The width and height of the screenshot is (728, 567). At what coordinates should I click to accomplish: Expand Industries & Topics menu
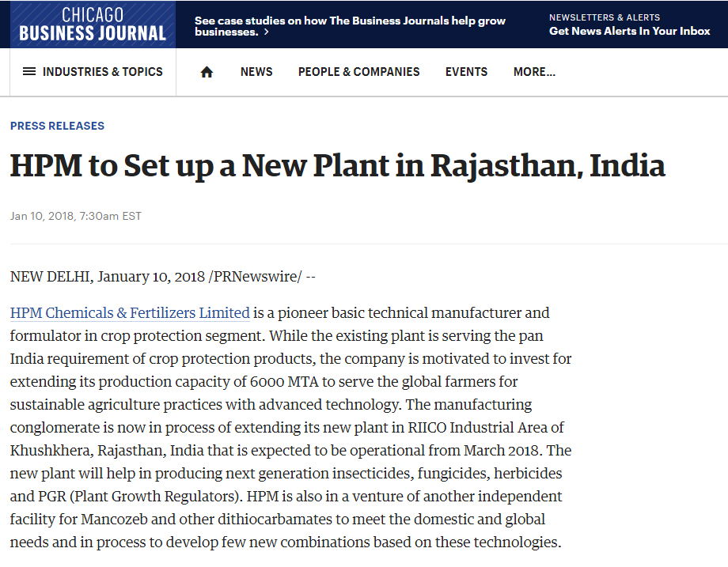(x=93, y=71)
